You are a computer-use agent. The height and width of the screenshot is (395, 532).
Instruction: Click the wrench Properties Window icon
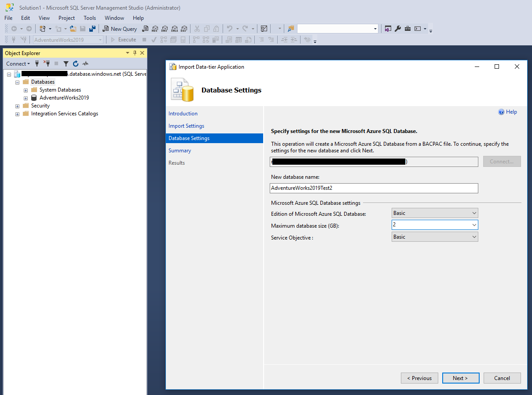398,29
